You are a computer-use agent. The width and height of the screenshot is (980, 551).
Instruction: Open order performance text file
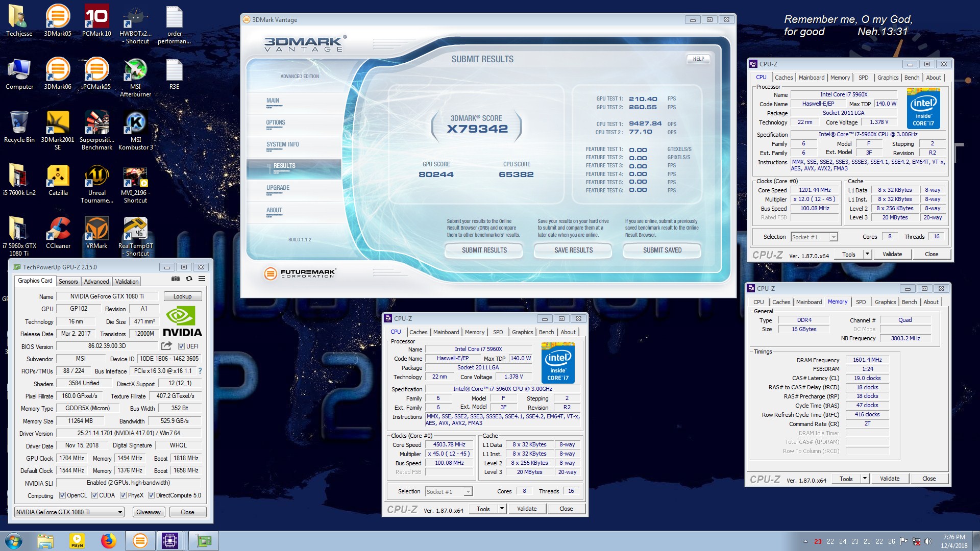(x=174, y=24)
